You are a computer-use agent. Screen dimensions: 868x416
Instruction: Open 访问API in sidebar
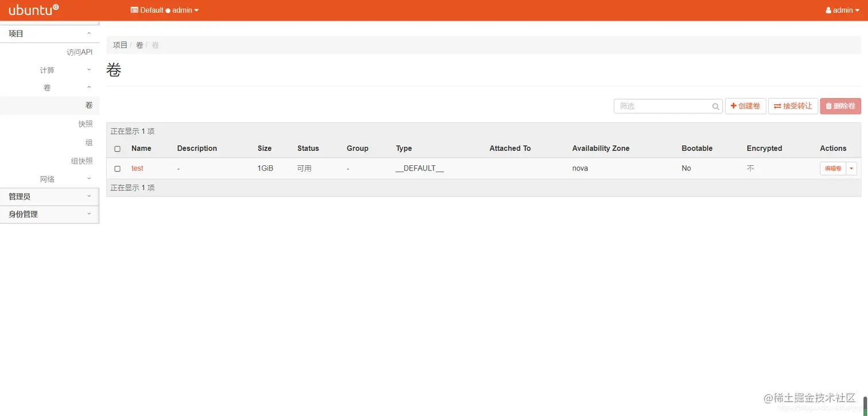pyautogui.click(x=79, y=52)
